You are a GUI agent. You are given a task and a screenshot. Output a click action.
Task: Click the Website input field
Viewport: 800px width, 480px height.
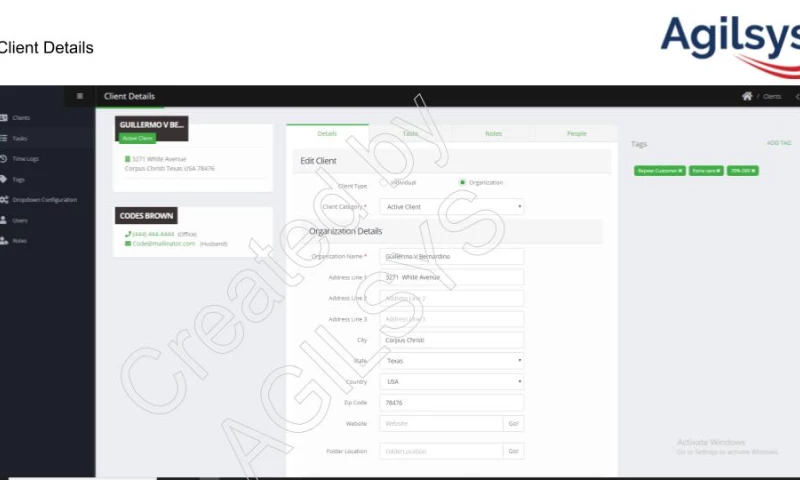tap(441, 423)
